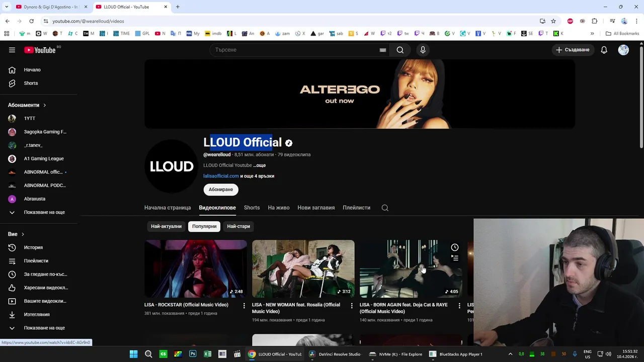The image size is (644, 362).
Task: Click the address bar URL
Action: [x=88, y=21]
